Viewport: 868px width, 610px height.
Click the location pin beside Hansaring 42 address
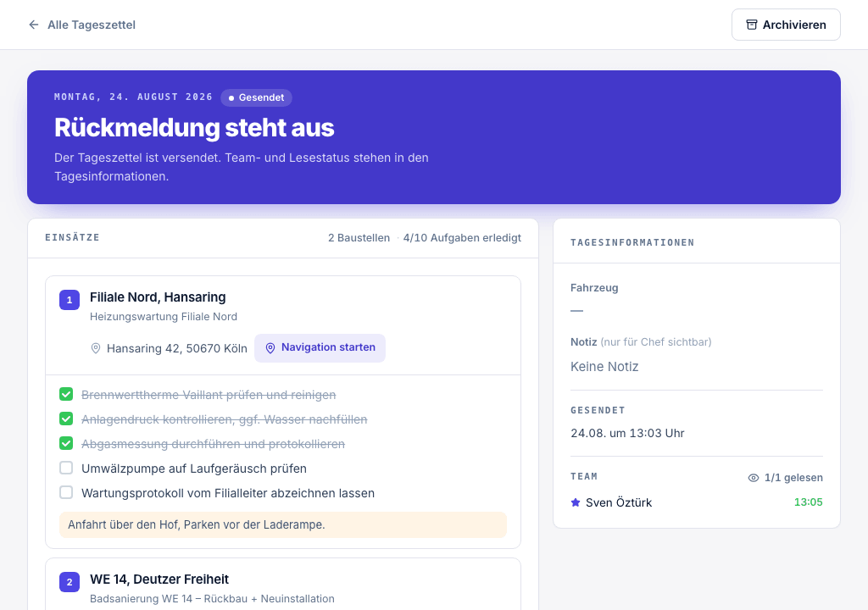tap(96, 348)
